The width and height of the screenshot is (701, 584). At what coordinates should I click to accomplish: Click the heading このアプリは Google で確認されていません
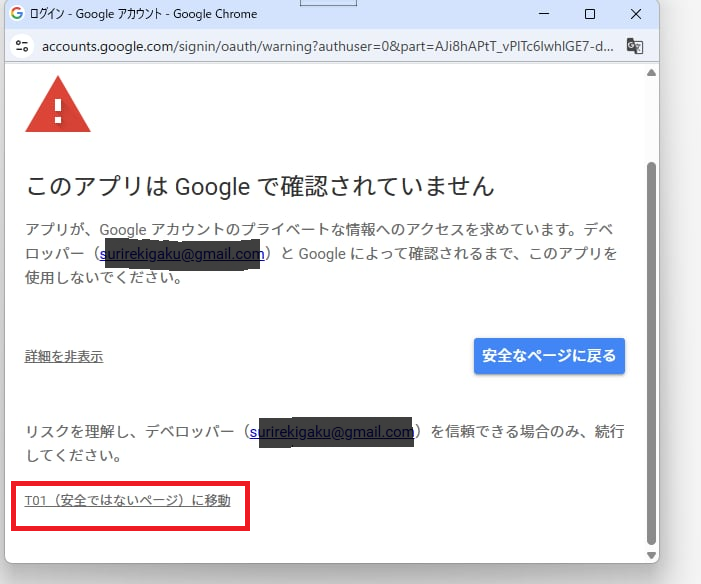click(x=260, y=186)
